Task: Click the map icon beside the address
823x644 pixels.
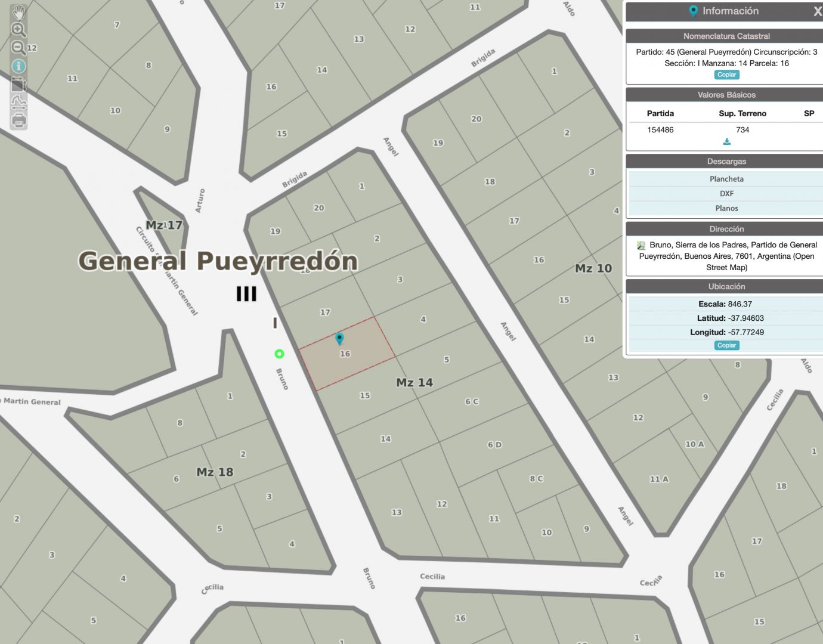Action: tap(641, 245)
